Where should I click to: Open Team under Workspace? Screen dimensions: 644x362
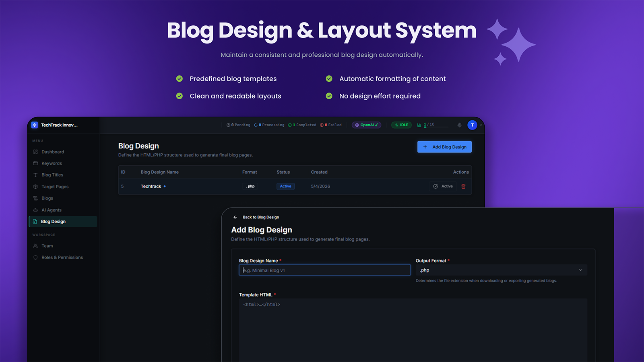pos(47,246)
